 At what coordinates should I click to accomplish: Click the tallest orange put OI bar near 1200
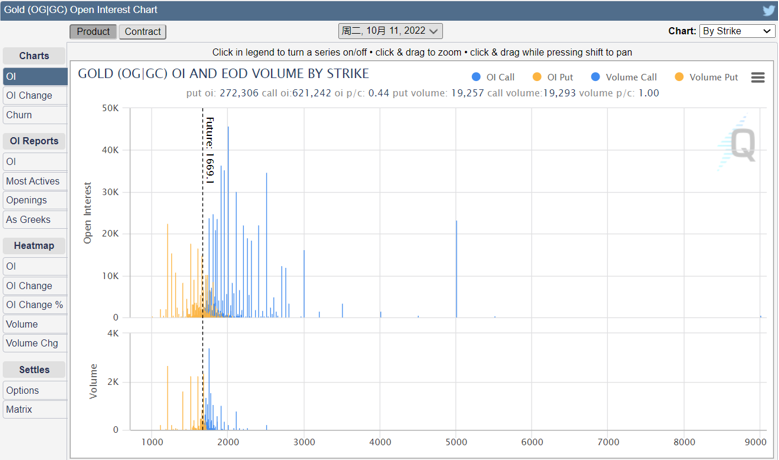click(x=167, y=271)
